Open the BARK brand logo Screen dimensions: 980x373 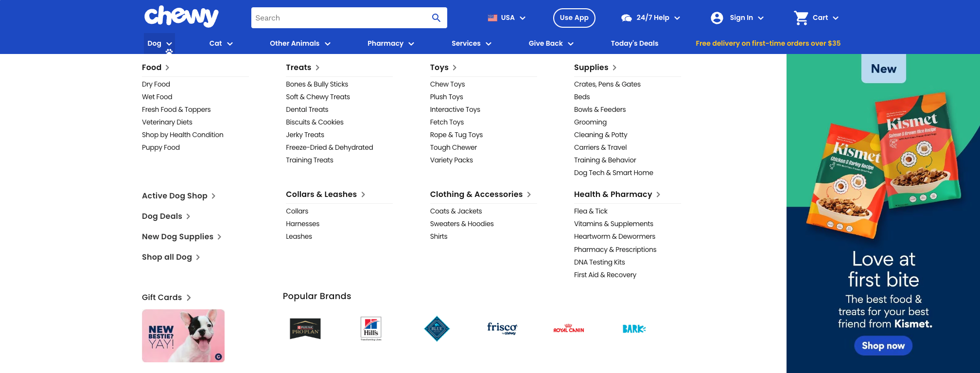634,329
